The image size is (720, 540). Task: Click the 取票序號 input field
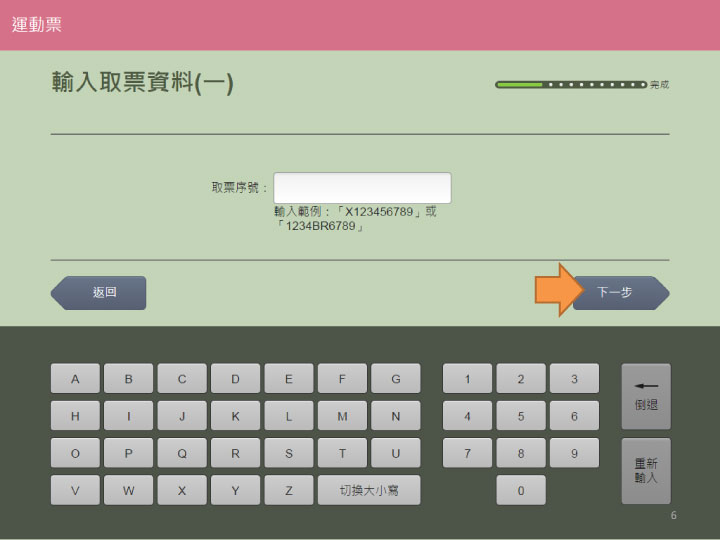[362, 188]
